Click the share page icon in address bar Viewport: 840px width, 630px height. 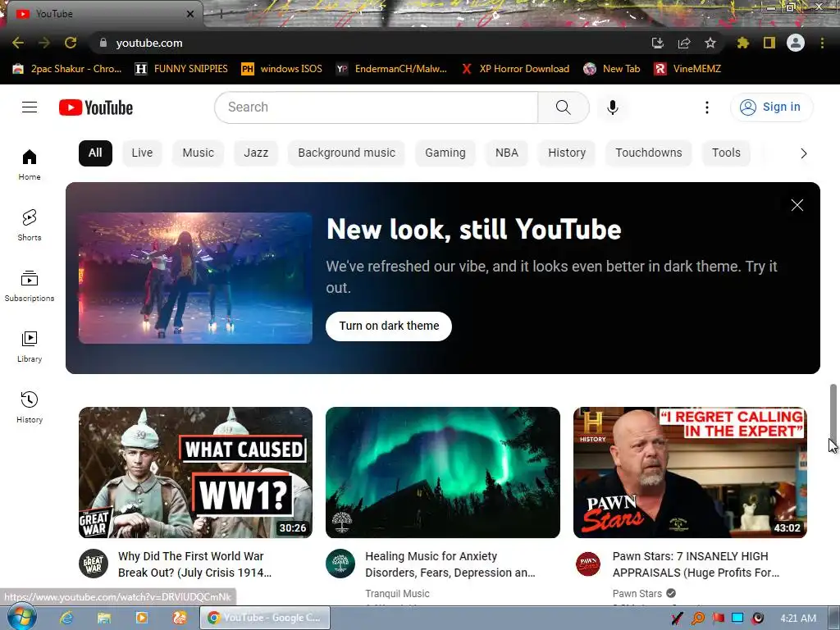pos(684,43)
